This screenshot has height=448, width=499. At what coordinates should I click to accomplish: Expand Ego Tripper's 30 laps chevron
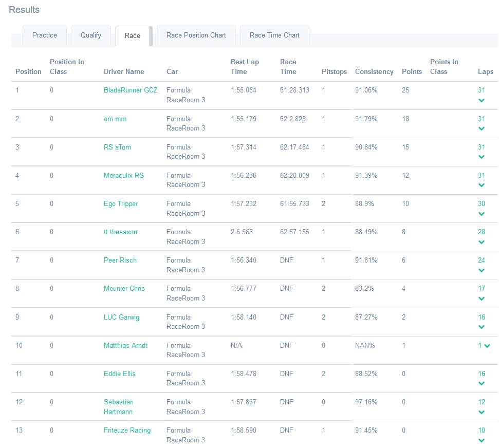(x=482, y=213)
